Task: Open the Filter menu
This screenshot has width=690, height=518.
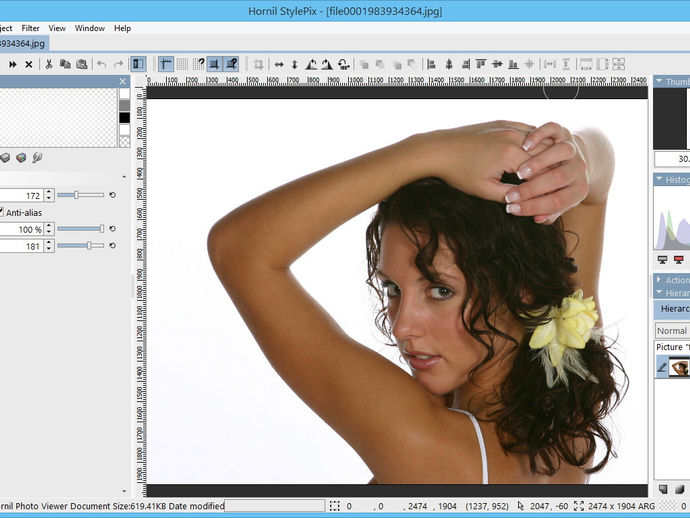Action: [30, 28]
